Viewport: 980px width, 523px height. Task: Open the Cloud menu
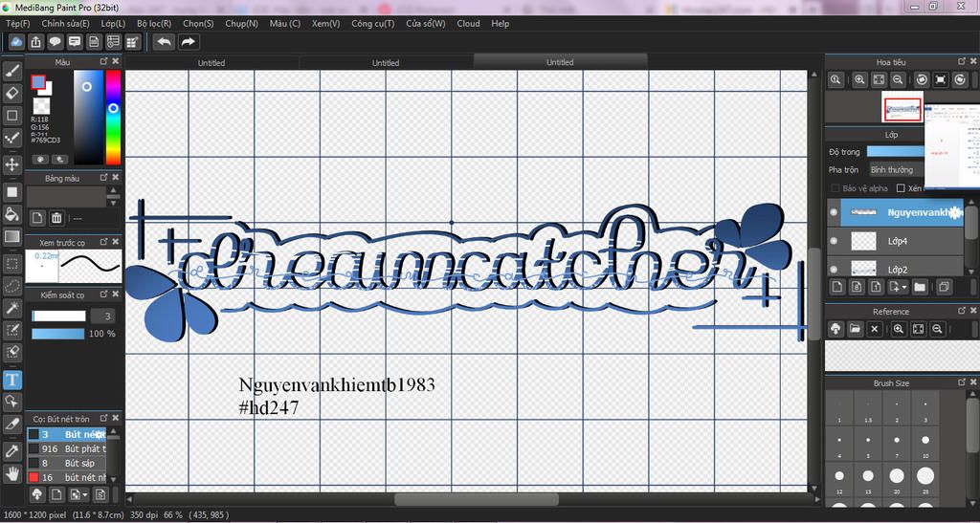pos(468,24)
